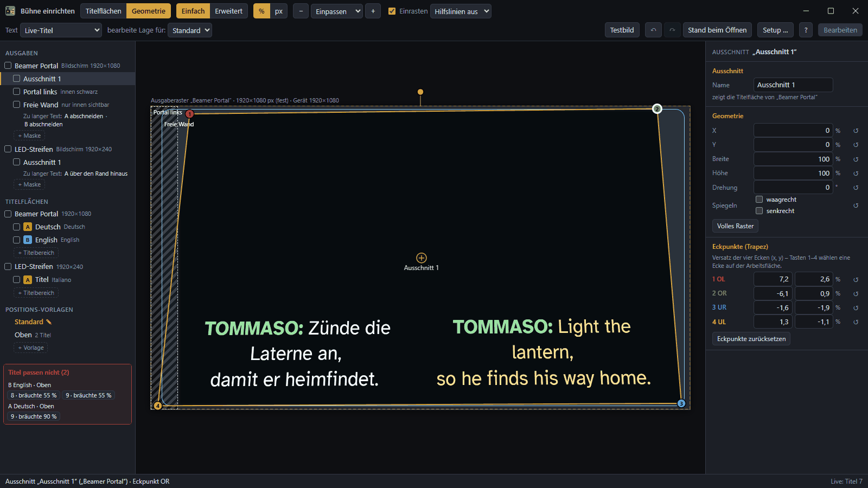Select orange corner handle 4 on canvas
868x488 pixels.
pos(158,406)
